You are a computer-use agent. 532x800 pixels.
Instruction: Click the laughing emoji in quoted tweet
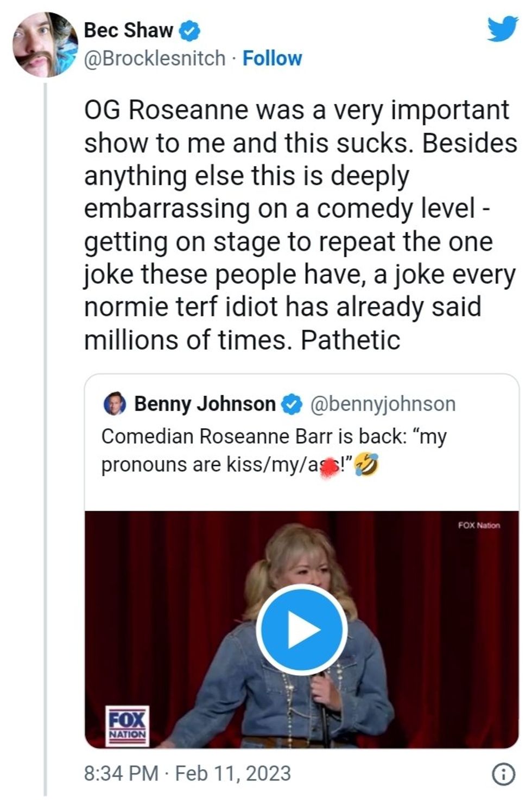point(366,465)
